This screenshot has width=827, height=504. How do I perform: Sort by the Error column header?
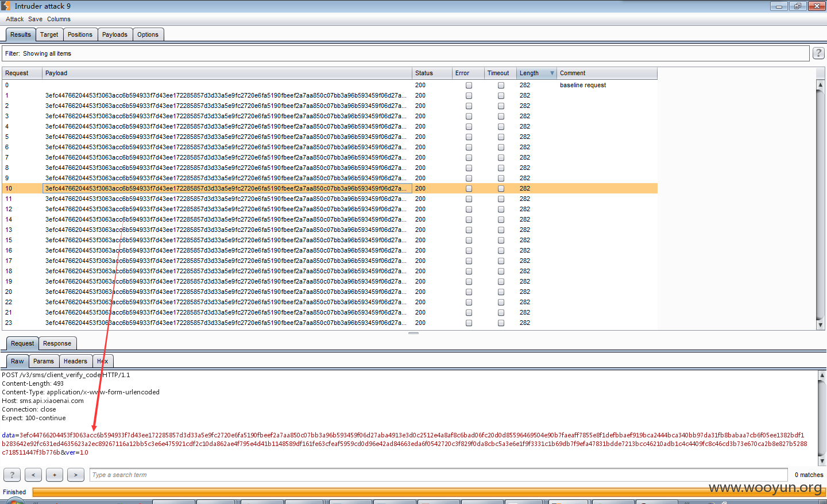point(468,73)
